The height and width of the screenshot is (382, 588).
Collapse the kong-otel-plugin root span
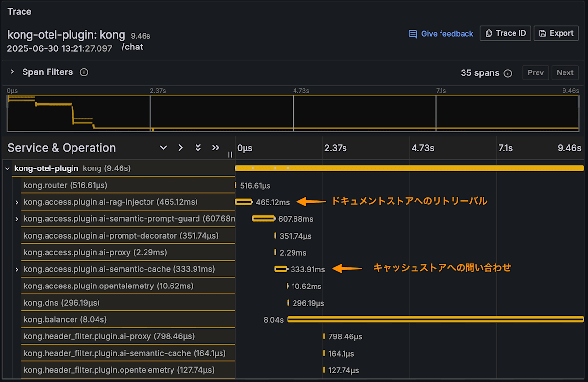(x=7, y=168)
